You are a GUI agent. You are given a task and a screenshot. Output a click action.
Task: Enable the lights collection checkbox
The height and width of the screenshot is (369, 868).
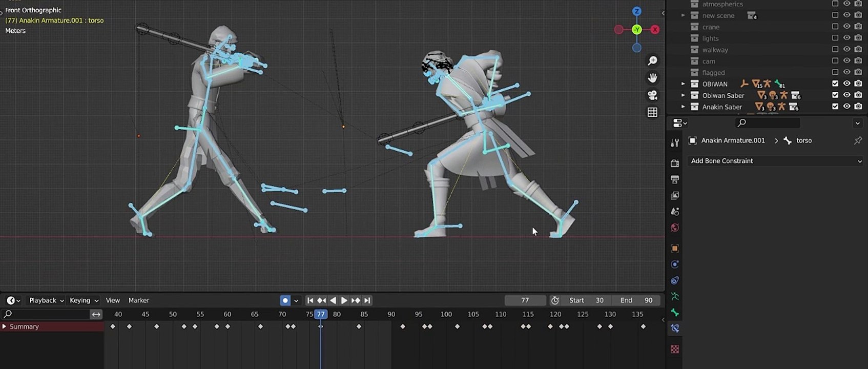tap(835, 38)
